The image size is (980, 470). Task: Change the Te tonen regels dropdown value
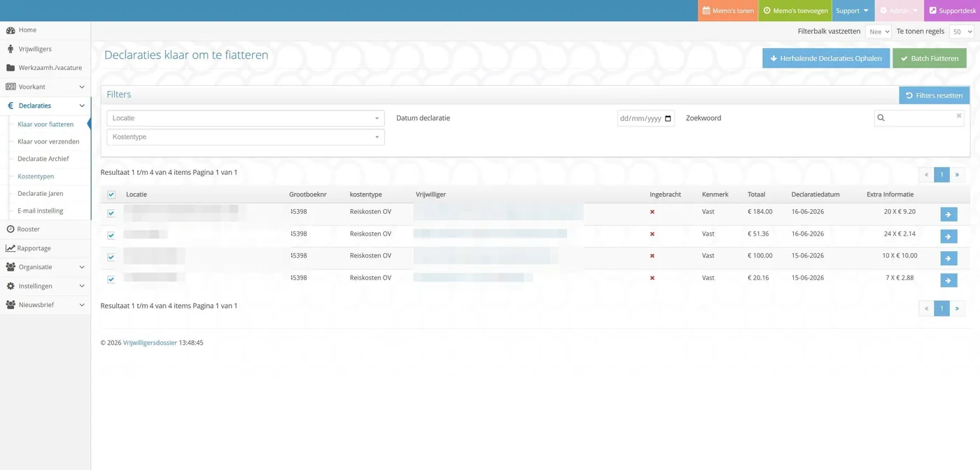pos(961,31)
